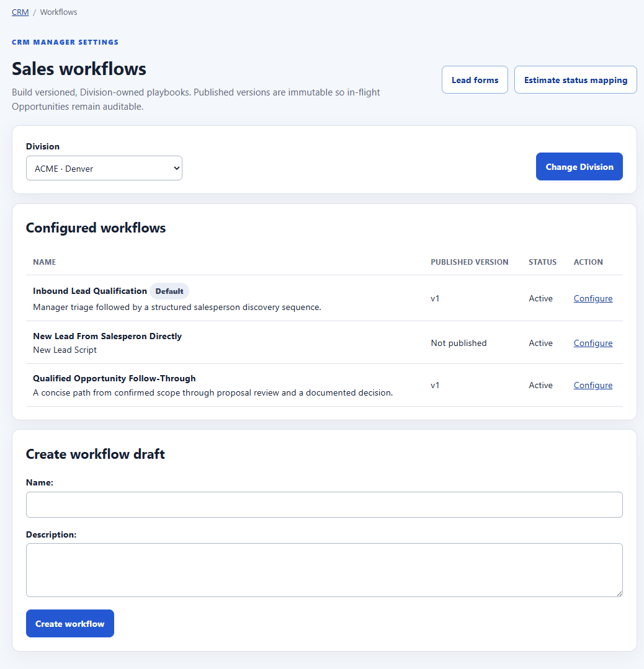Click the Default badge on Inbound Lead
Screen dimensions: 644x669
point(169,291)
